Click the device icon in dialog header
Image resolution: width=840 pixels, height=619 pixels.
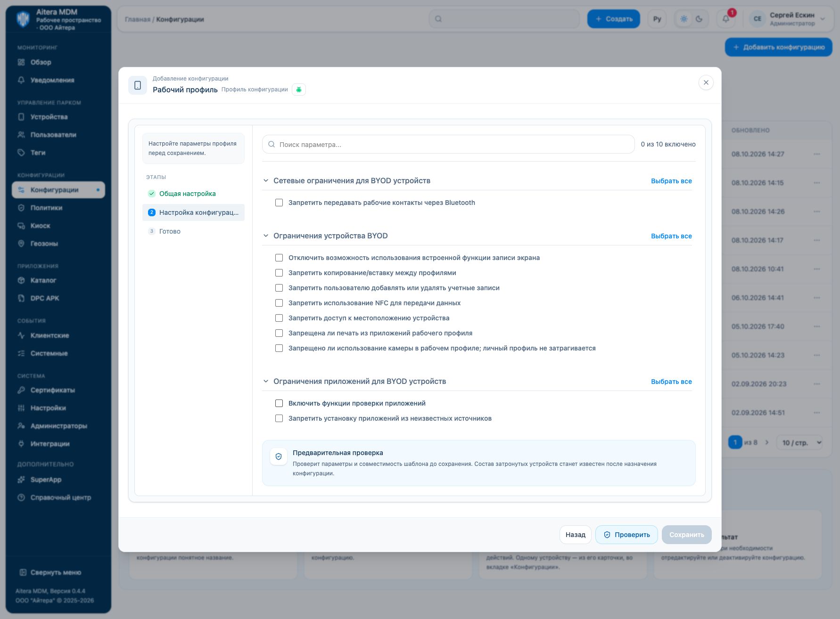pos(138,85)
